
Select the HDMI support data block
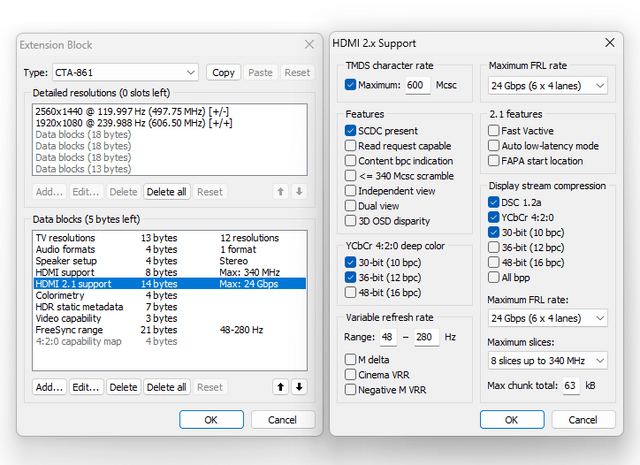169,272
